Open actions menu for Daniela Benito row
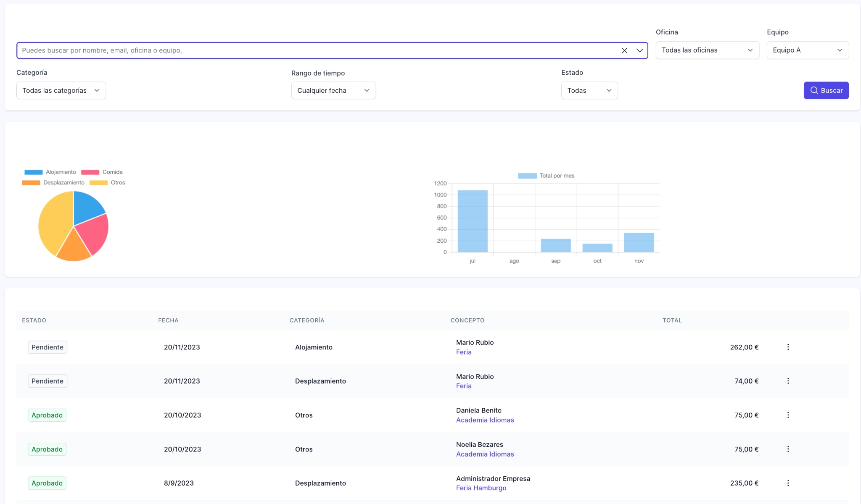Screen dimensions: 861x504 pyautogui.click(x=788, y=415)
